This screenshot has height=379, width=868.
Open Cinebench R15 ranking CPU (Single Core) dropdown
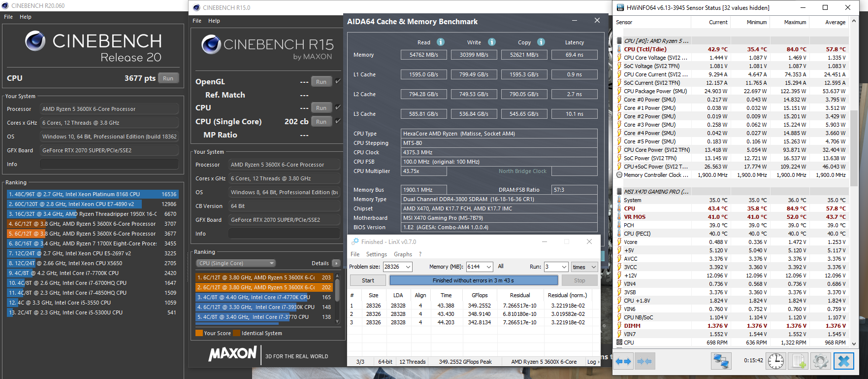tap(236, 263)
